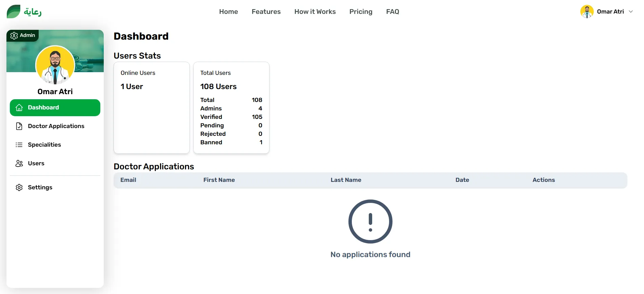Click the Users Stats heading
Image resolution: width=644 pixels, height=294 pixels.
point(137,56)
